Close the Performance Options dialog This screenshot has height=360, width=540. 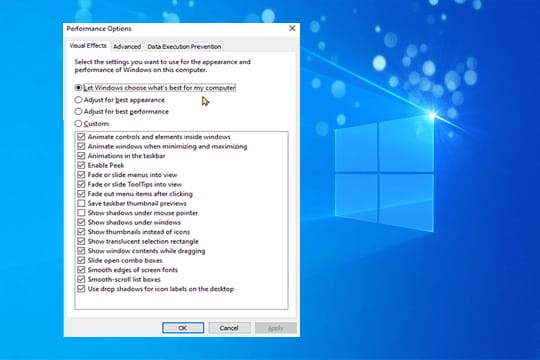(292, 28)
